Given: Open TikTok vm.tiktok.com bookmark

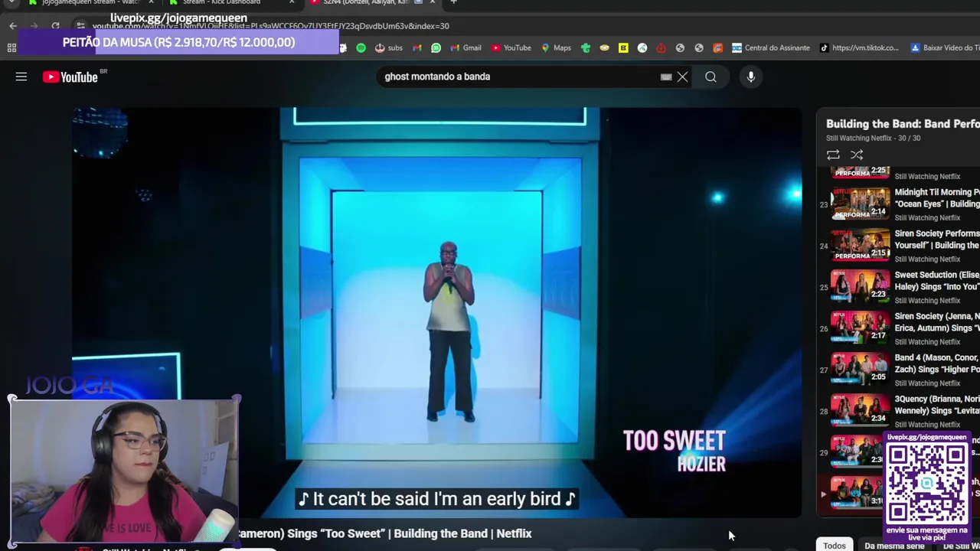Looking at the screenshot, I should coord(858,47).
